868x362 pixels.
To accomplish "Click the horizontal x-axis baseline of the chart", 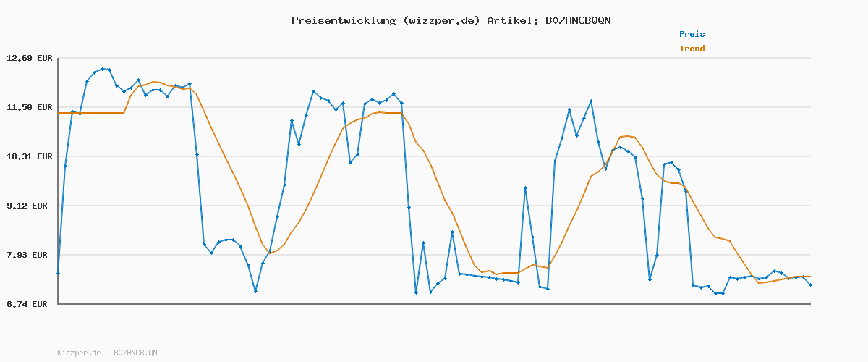I will (434, 304).
